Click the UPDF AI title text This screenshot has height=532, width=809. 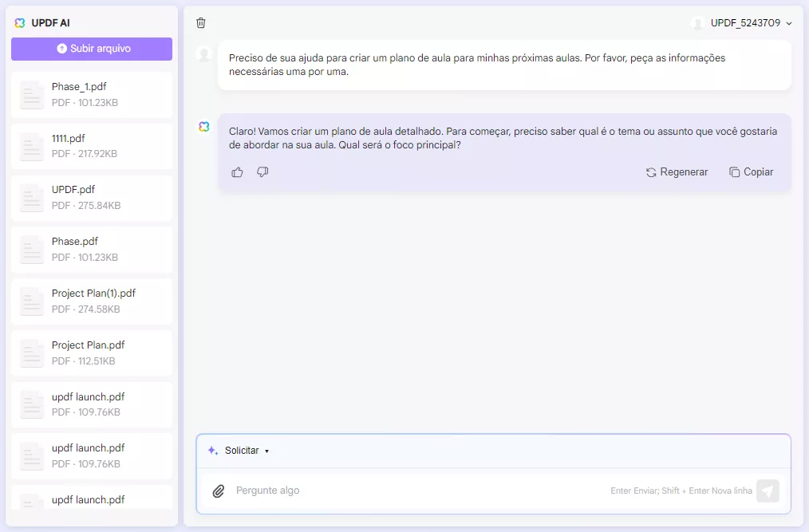pos(50,22)
